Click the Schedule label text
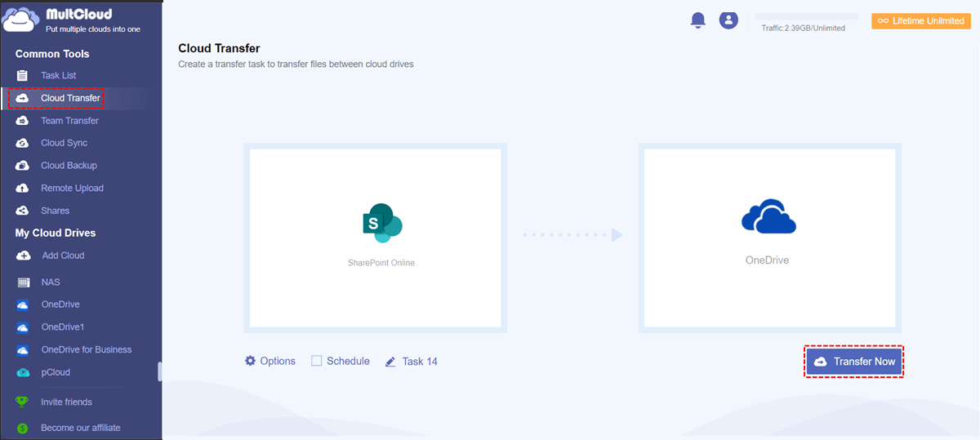Image resolution: width=980 pixels, height=440 pixels. point(348,361)
